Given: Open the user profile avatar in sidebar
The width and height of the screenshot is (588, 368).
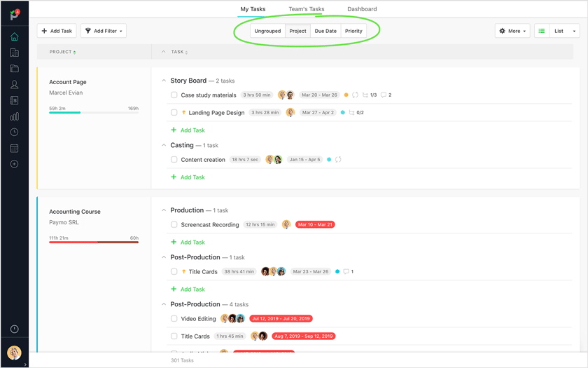Looking at the screenshot, I should [x=14, y=353].
